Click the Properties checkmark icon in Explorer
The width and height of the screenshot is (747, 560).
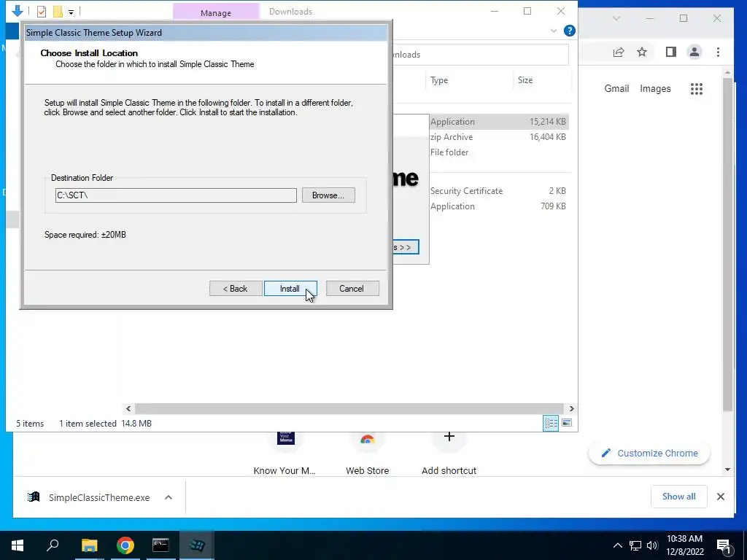click(x=42, y=11)
